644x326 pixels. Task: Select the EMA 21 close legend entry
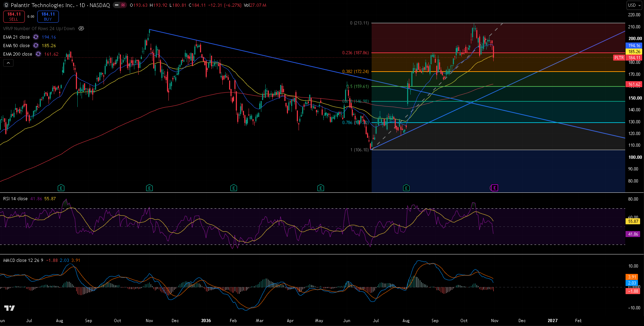tap(16, 37)
